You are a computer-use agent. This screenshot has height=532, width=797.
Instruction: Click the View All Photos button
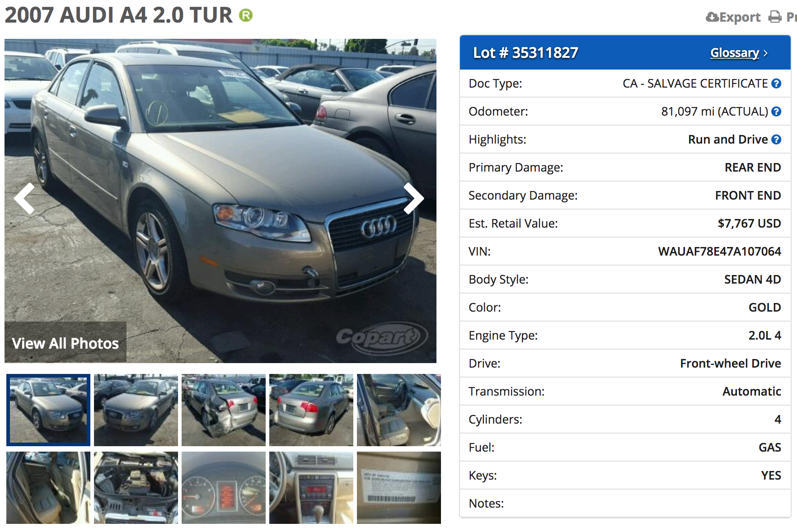pos(66,342)
